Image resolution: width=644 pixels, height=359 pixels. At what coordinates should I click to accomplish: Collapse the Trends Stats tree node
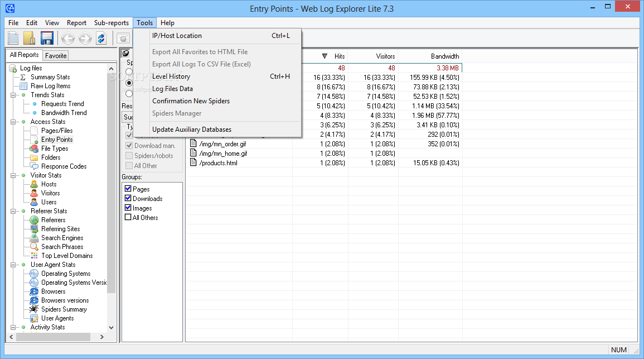click(13, 95)
